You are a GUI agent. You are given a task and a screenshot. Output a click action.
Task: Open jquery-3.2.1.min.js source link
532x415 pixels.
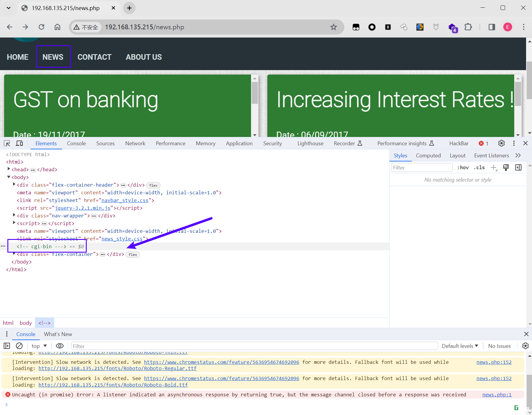83,208
